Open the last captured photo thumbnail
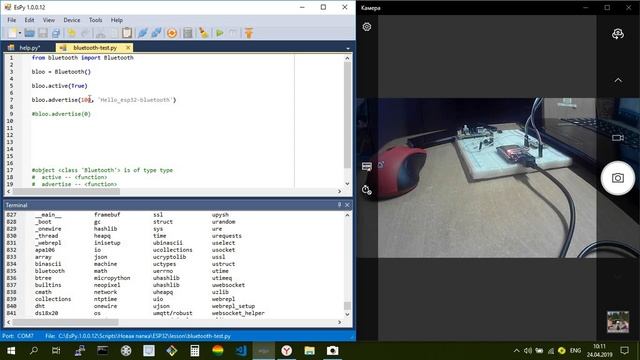Screen dimensions: 640x360 (618, 322)
